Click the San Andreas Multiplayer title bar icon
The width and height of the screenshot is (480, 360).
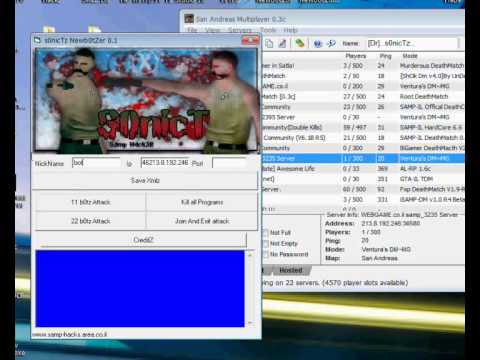pos(189,19)
